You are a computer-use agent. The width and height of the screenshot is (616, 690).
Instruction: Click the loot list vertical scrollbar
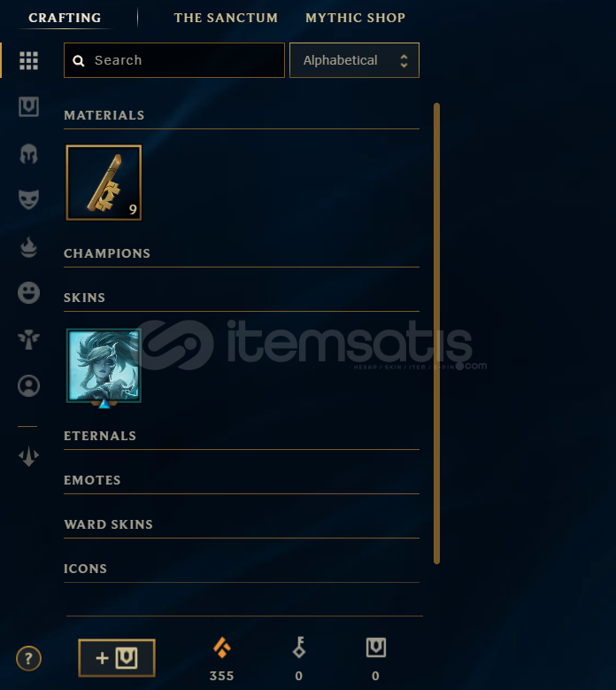click(x=436, y=333)
